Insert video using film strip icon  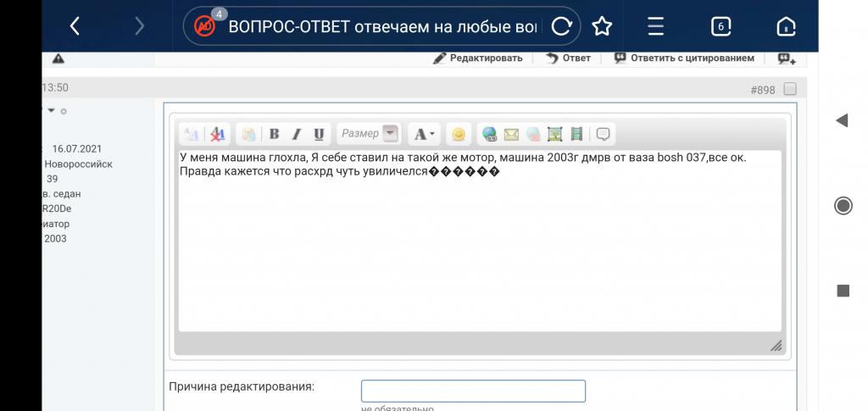coord(577,134)
